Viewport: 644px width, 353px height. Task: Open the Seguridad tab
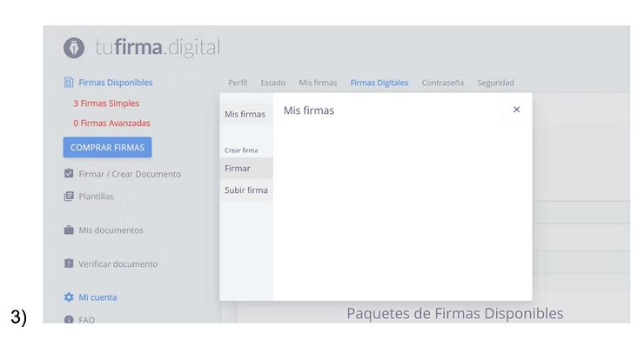[x=495, y=83]
